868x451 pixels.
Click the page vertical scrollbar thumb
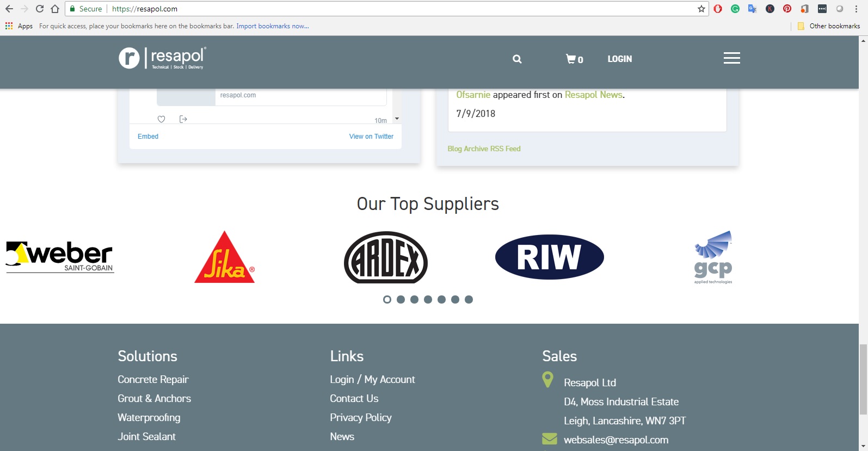pos(863,379)
